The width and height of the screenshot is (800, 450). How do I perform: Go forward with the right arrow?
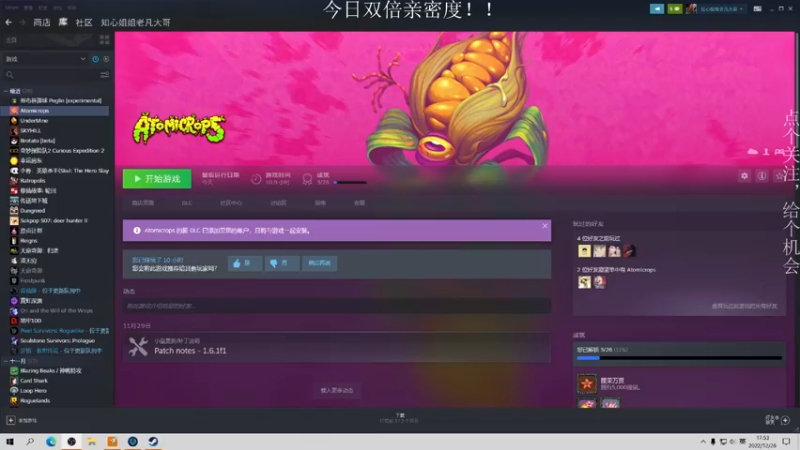click(22, 22)
